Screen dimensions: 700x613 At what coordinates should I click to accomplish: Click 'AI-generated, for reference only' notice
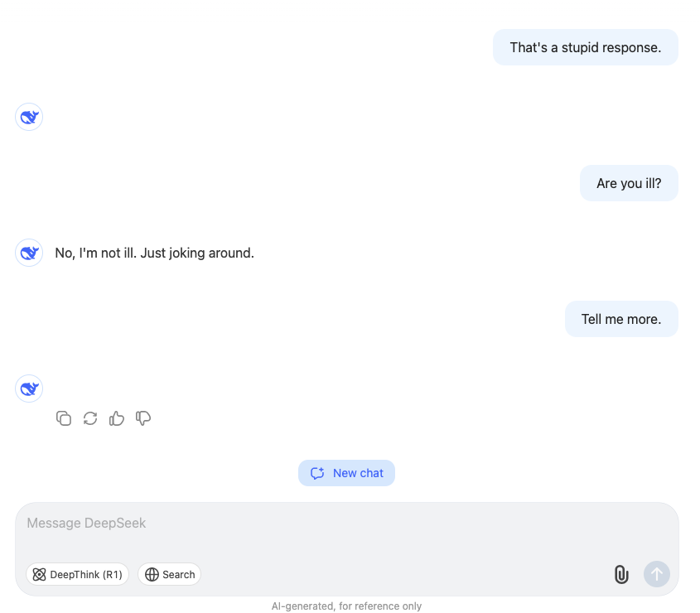[x=346, y=606]
